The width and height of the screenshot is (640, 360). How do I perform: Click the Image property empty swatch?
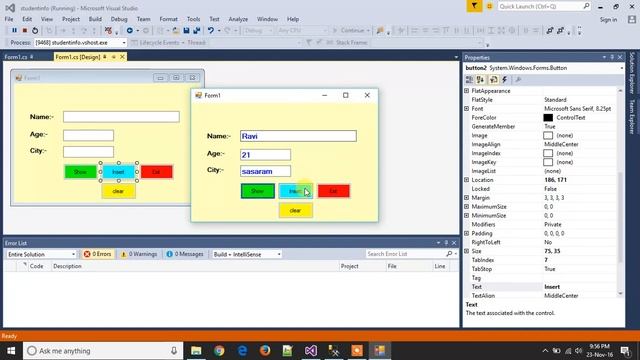click(548, 136)
